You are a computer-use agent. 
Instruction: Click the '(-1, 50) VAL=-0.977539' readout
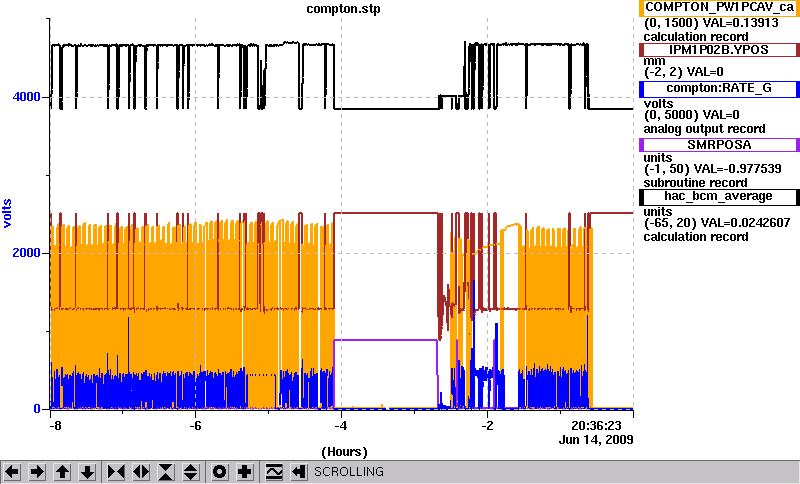713,169
